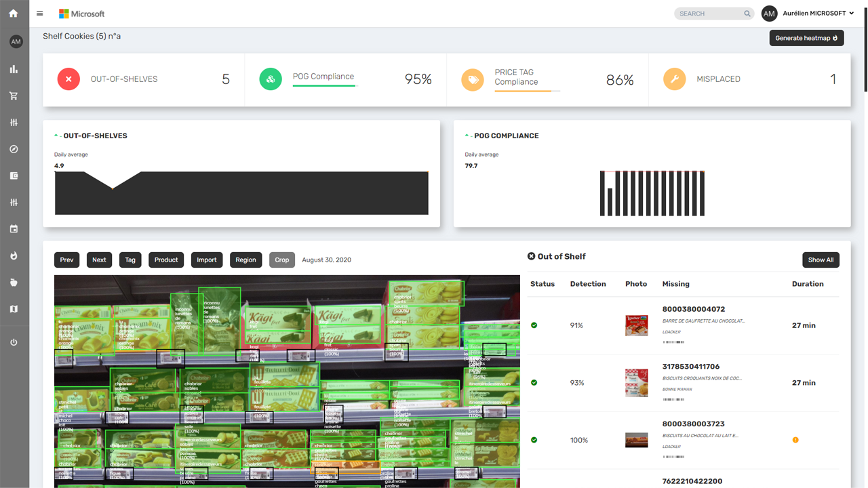
Task: Click the Shelf Cookies (5) n°a title
Action: (x=82, y=36)
